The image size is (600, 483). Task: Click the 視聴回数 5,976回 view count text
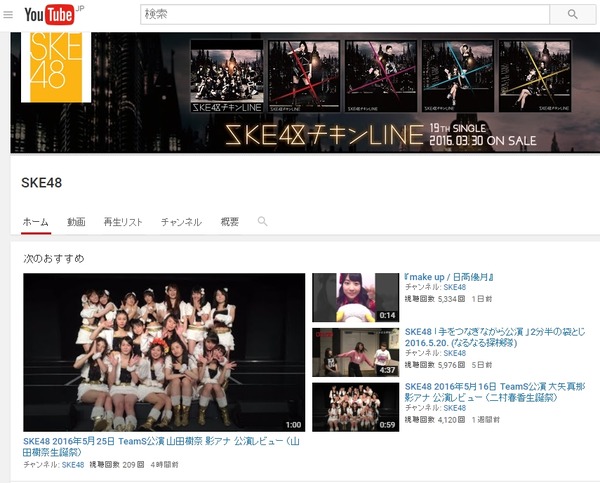435,365
